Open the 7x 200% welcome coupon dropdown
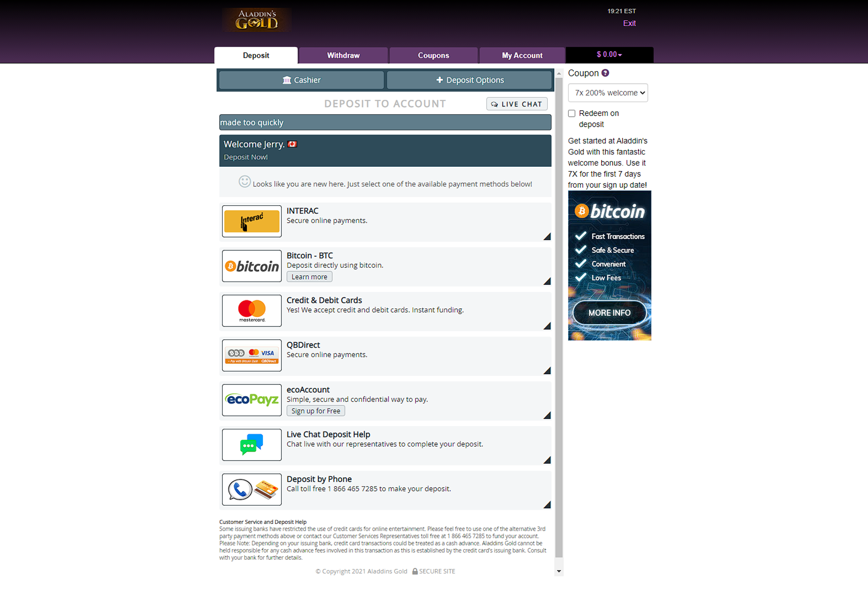This screenshot has width=868, height=594. click(608, 93)
